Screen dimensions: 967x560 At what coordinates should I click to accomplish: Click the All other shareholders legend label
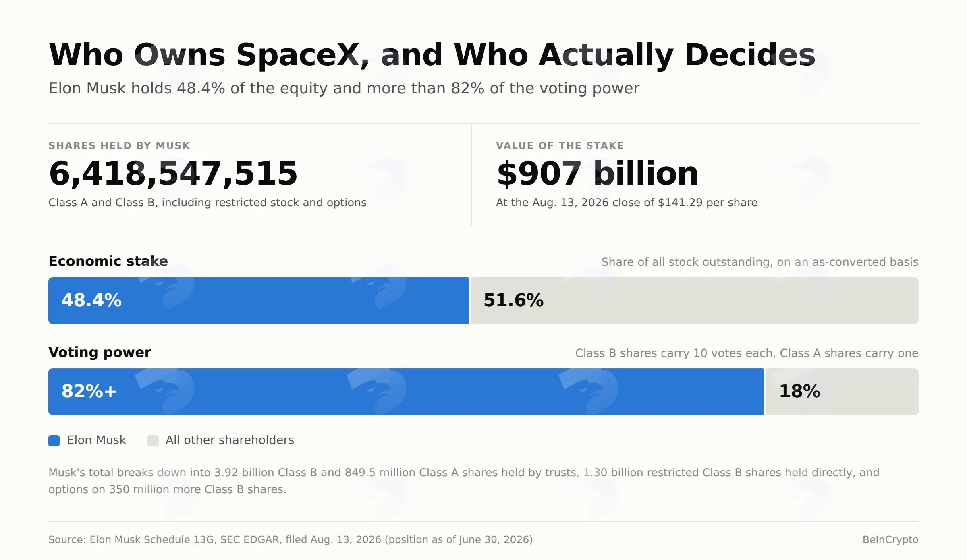pyautogui.click(x=230, y=440)
